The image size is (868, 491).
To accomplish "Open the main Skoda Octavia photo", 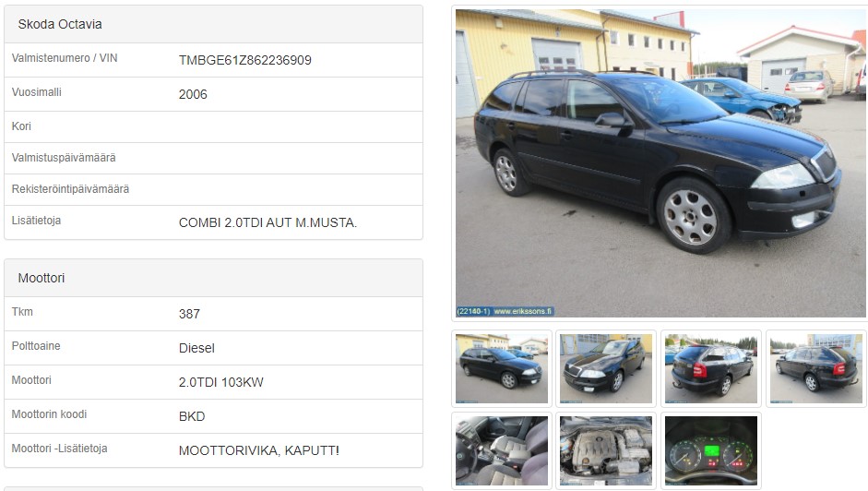I will [660, 163].
